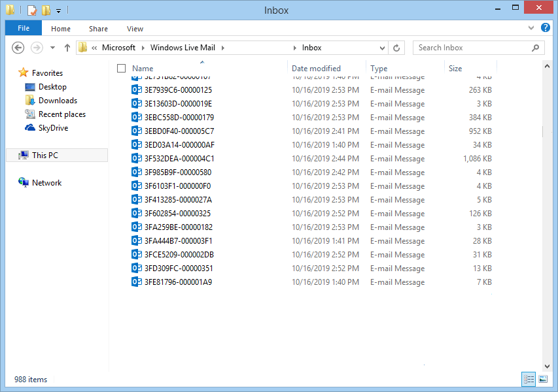Select the email icon for 3F413285-0000027A
The width and height of the screenshot is (558, 392).
pos(137,199)
